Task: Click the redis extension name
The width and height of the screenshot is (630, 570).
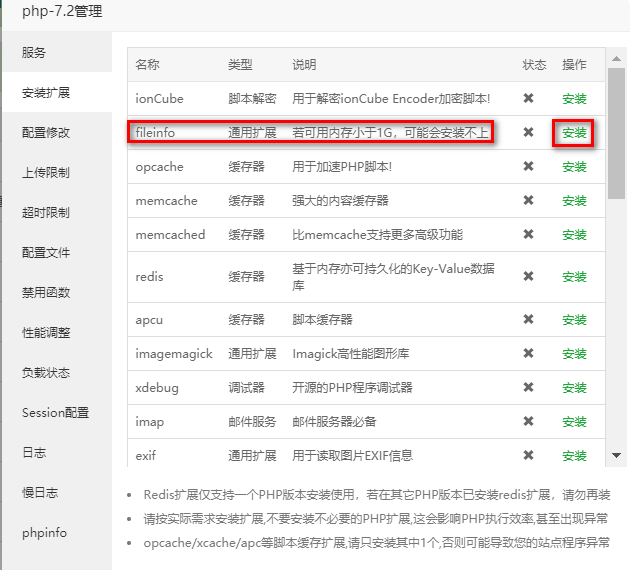Action: [x=149, y=277]
